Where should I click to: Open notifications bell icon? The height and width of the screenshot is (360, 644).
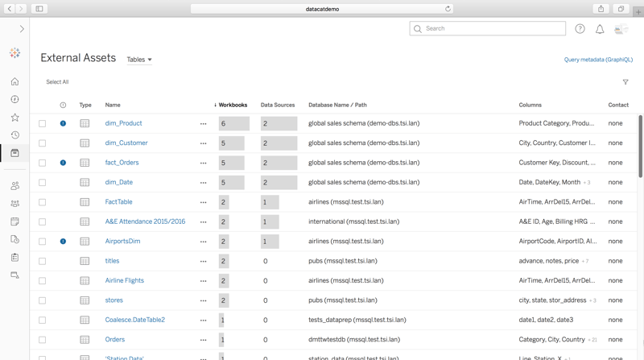(x=600, y=29)
